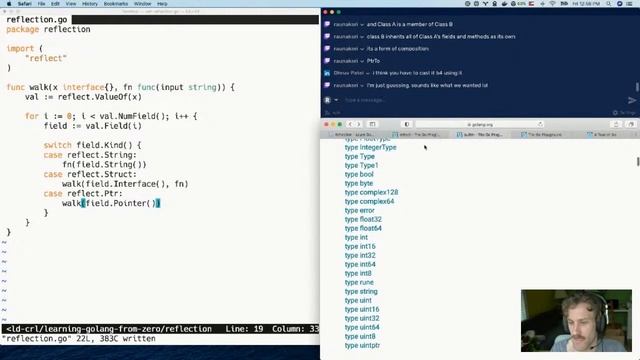This screenshot has width=640, height=360.
Task: Expand user chevron on 'and Class A is a member' message
Action: pyautogui.click(x=362, y=24)
